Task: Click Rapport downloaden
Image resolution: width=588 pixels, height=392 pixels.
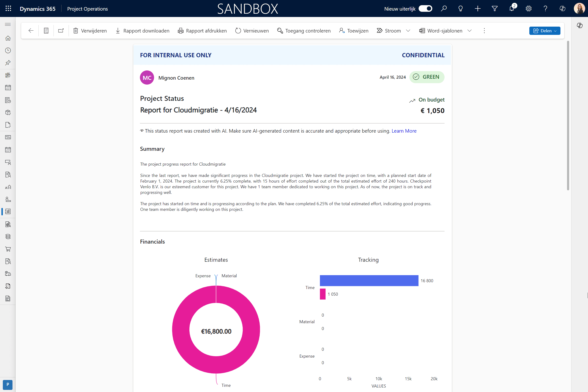Action: click(x=143, y=31)
